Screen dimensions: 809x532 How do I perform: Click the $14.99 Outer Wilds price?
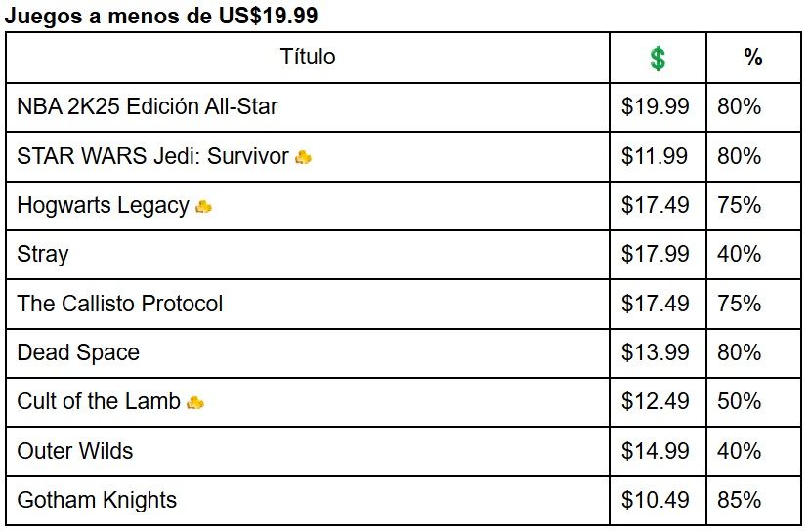tap(656, 451)
